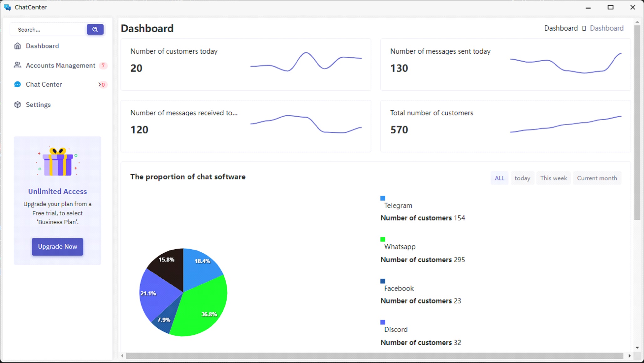
Task: Select the ALL filter tab
Action: point(499,178)
